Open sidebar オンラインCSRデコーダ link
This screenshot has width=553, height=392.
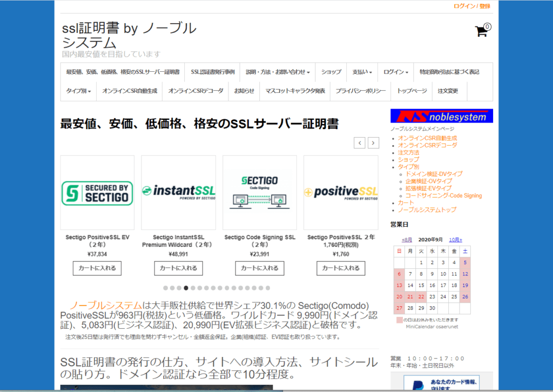[428, 145]
